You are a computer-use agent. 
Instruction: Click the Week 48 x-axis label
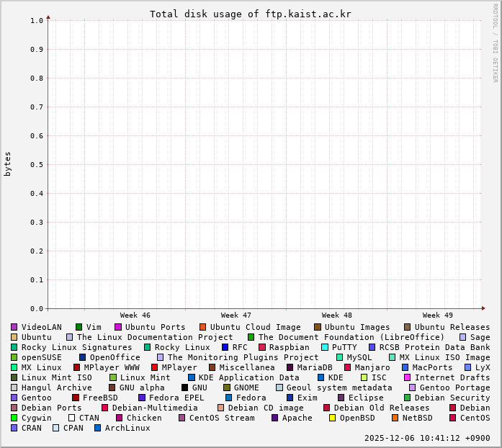click(x=337, y=315)
